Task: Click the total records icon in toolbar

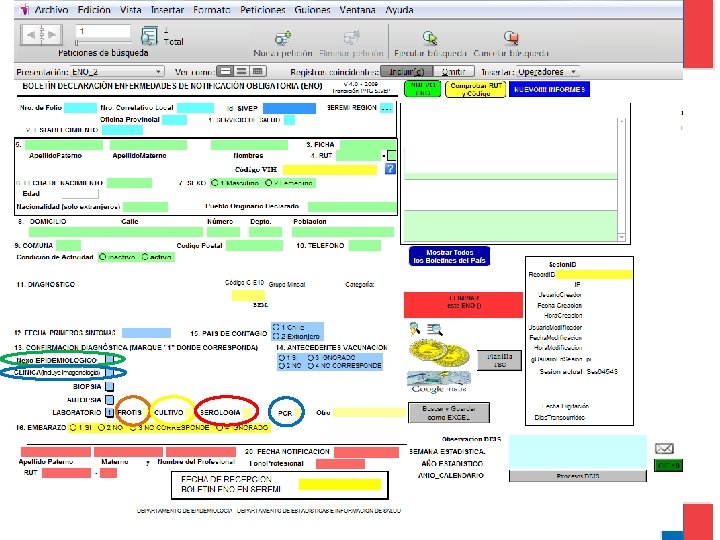Action: tap(149, 36)
